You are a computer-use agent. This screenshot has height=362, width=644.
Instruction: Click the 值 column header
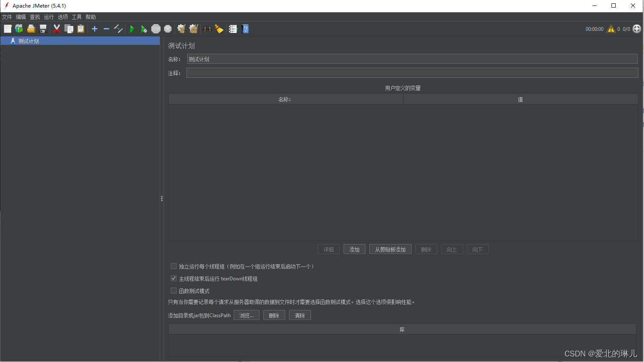click(x=521, y=99)
